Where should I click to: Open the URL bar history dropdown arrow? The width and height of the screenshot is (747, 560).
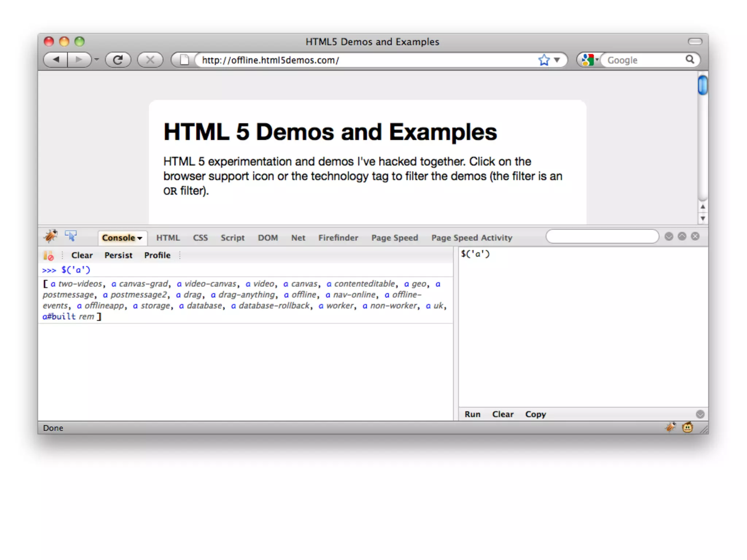[x=557, y=60]
